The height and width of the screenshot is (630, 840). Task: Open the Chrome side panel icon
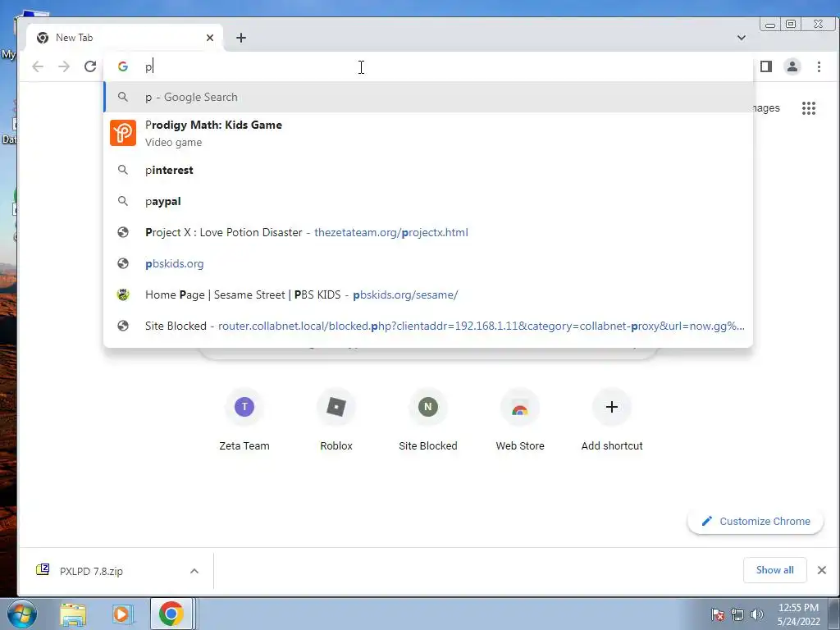766,66
